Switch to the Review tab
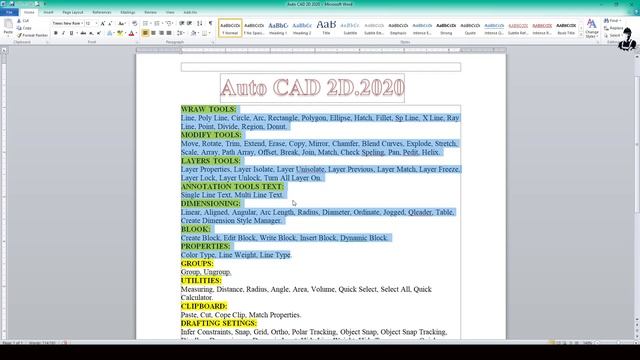The width and height of the screenshot is (640, 360). coord(150,12)
